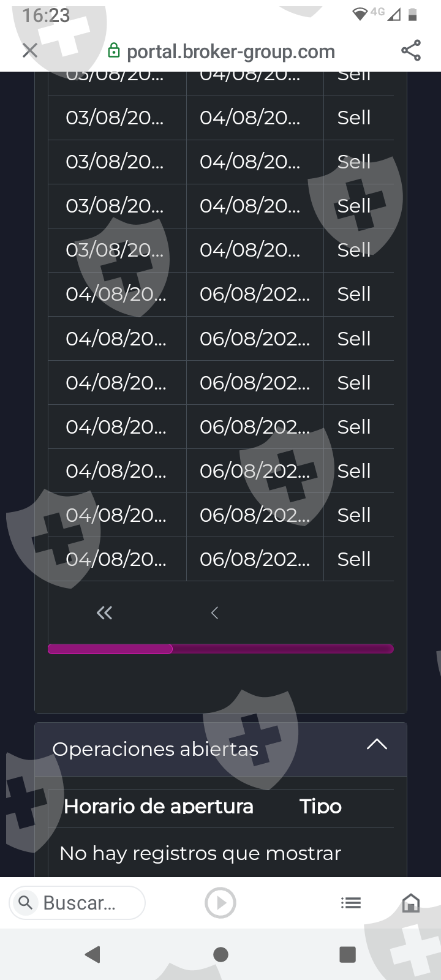Open Android recent apps square button
The width and height of the screenshot is (441, 980).
pyautogui.click(x=347, y=954)
